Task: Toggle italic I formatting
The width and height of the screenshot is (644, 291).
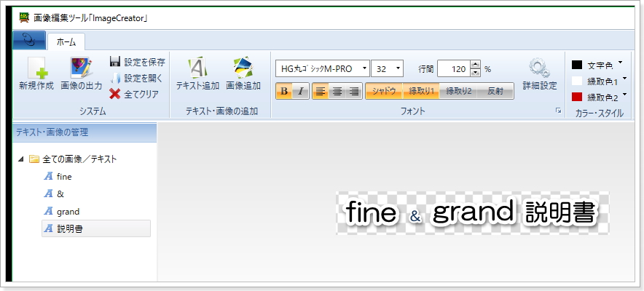Action: click(x=301, y=91)
